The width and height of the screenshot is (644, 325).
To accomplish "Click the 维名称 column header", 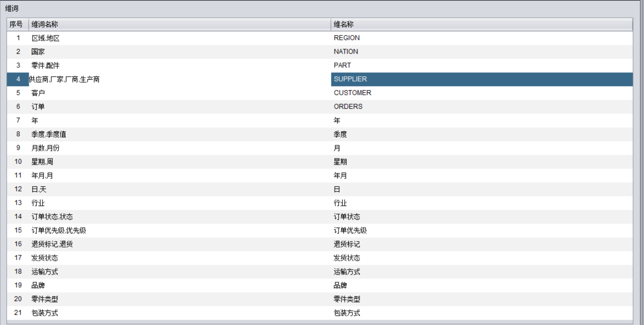I will (x=481, y=25).
